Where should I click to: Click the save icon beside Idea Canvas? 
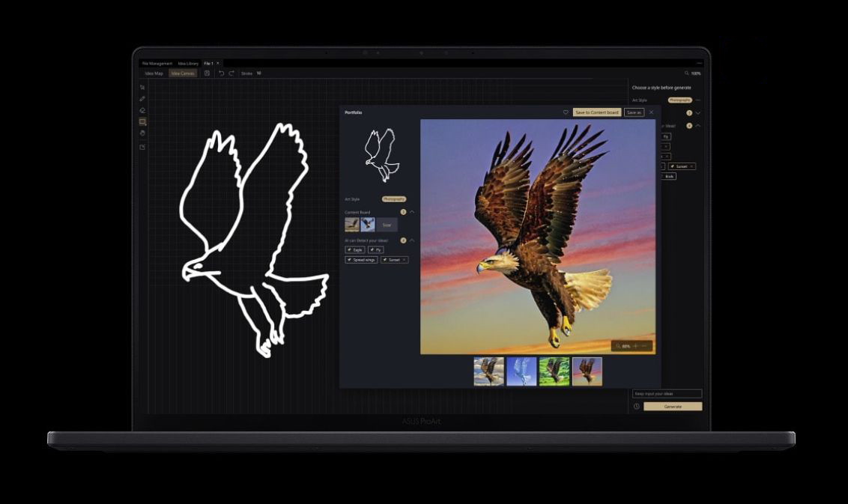tap(207, 73)
